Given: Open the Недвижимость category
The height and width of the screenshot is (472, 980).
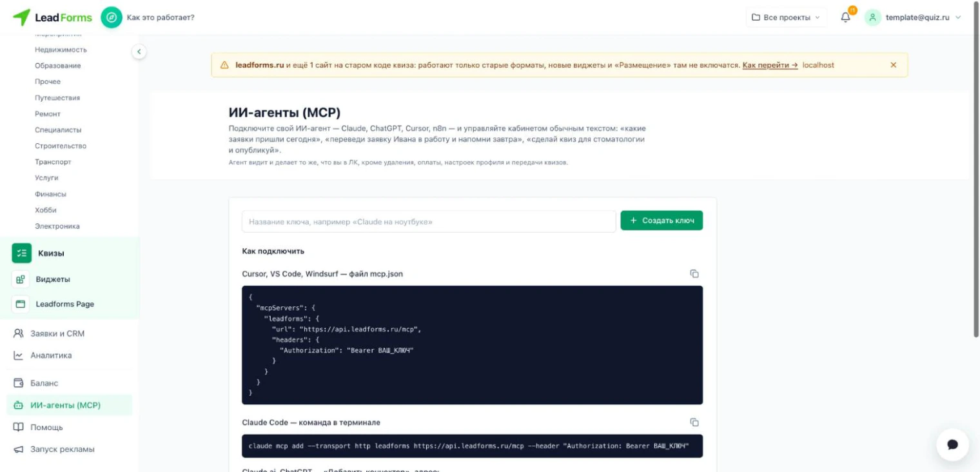Looking at the screenshot, I should coord(61,50).
